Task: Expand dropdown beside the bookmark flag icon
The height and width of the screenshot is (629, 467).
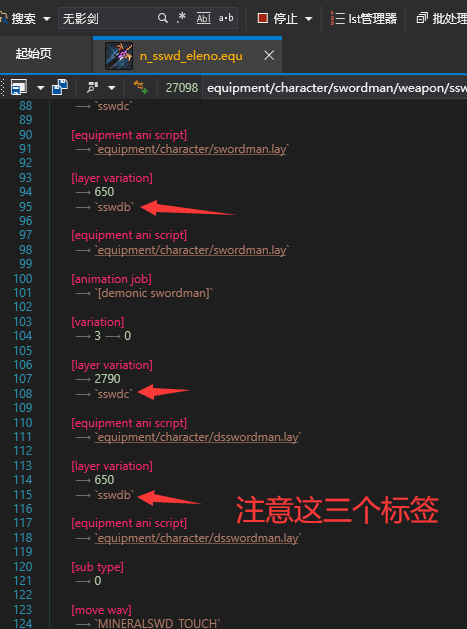Action: [112, 87]
